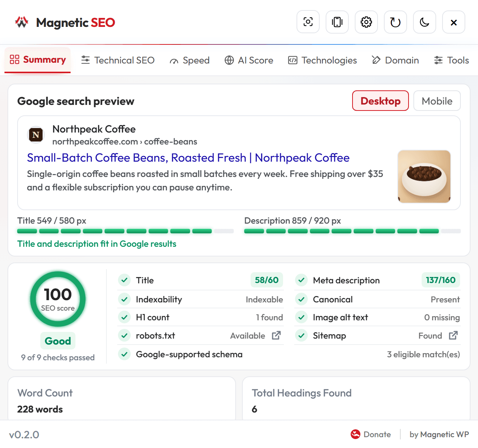Switch to the Summary tab

38,60
